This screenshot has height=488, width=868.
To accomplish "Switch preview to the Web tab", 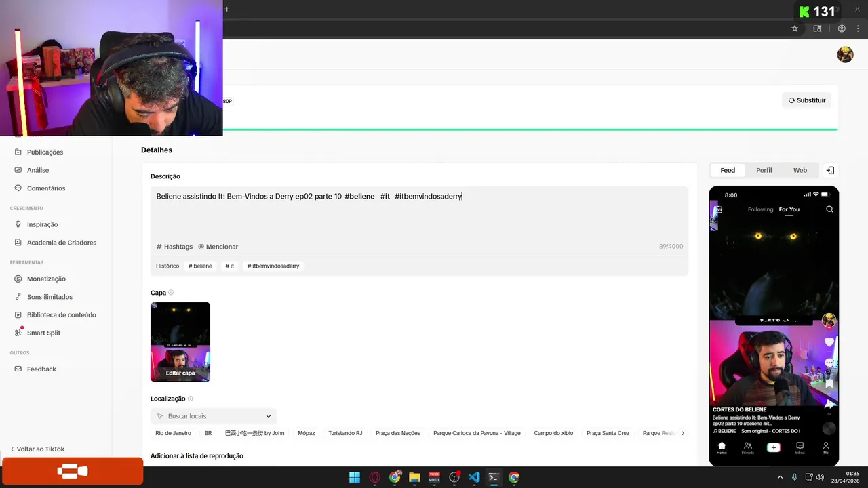I will point(800,170).
